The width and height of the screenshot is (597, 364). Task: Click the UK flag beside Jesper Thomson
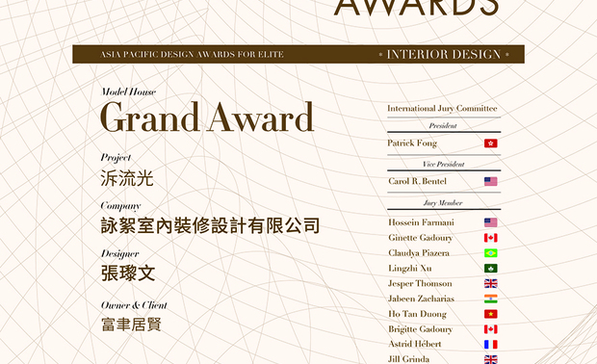tap(491, 284)
